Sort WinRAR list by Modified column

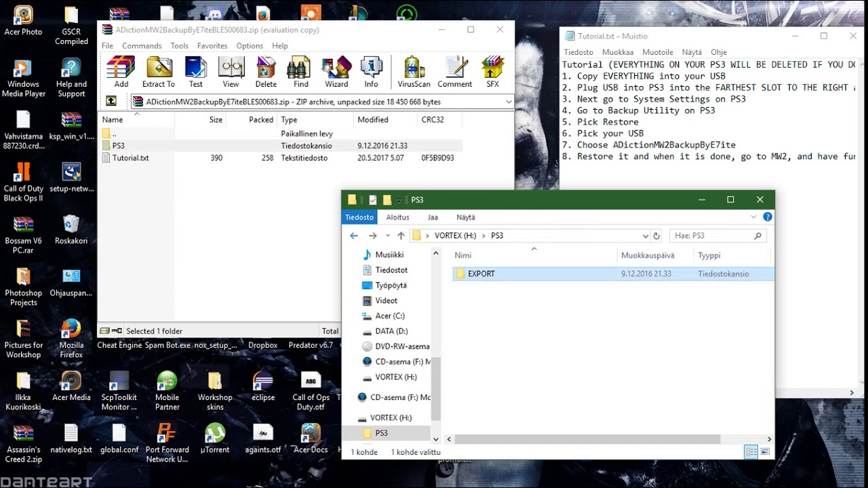384,119
